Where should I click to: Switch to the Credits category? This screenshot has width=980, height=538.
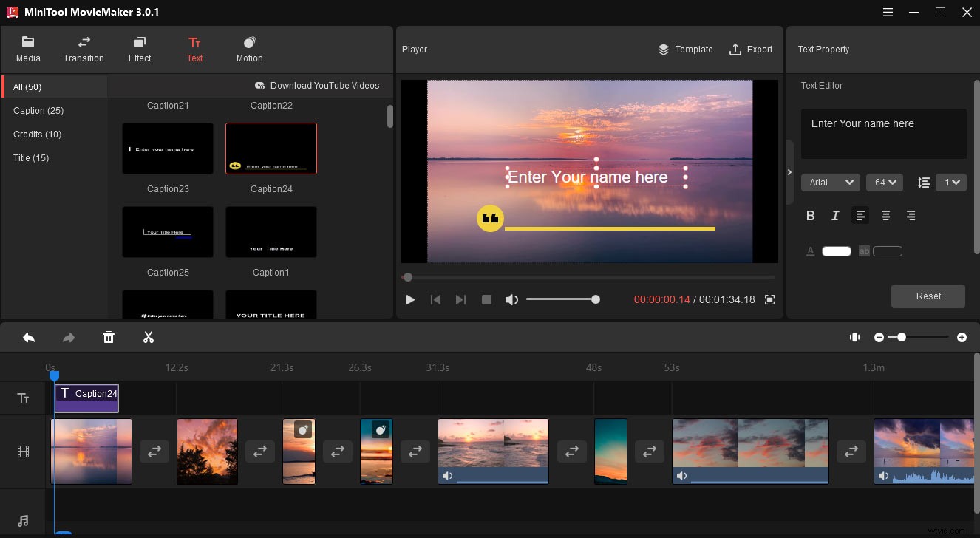tap(36, 134)
